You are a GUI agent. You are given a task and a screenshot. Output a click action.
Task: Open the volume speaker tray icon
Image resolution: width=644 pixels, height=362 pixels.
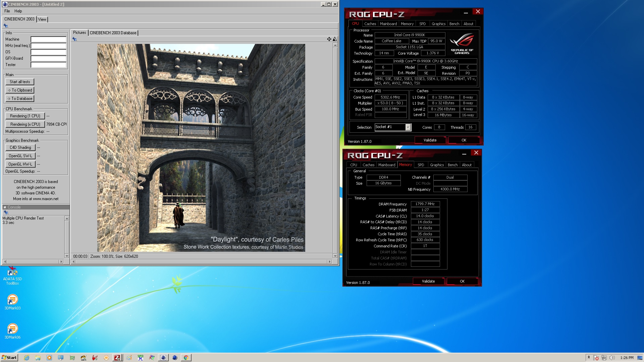(612, 358)
